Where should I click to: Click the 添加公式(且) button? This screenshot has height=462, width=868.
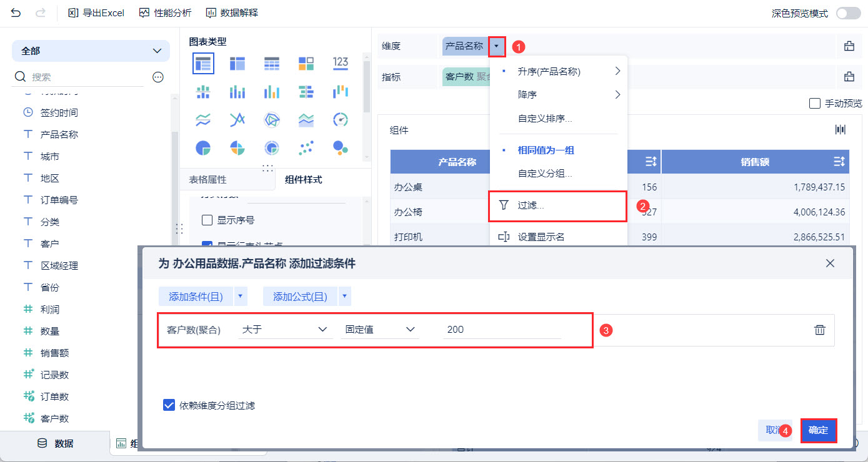coord(300,297)
